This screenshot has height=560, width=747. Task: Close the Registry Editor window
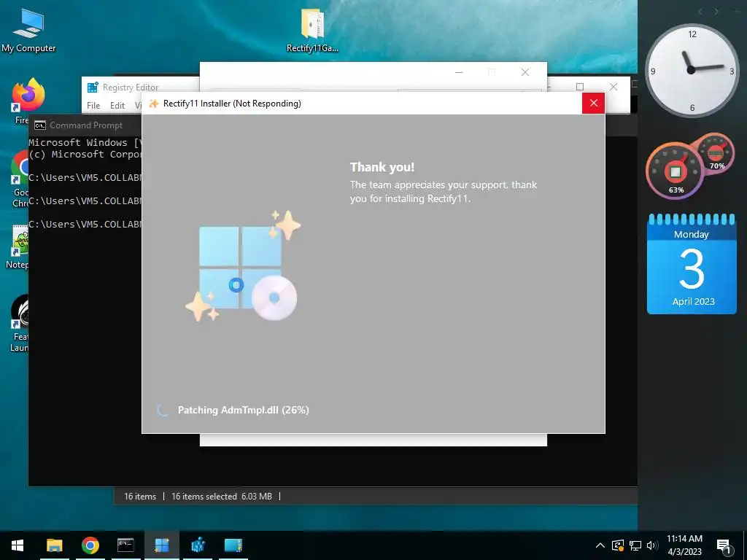614,87
